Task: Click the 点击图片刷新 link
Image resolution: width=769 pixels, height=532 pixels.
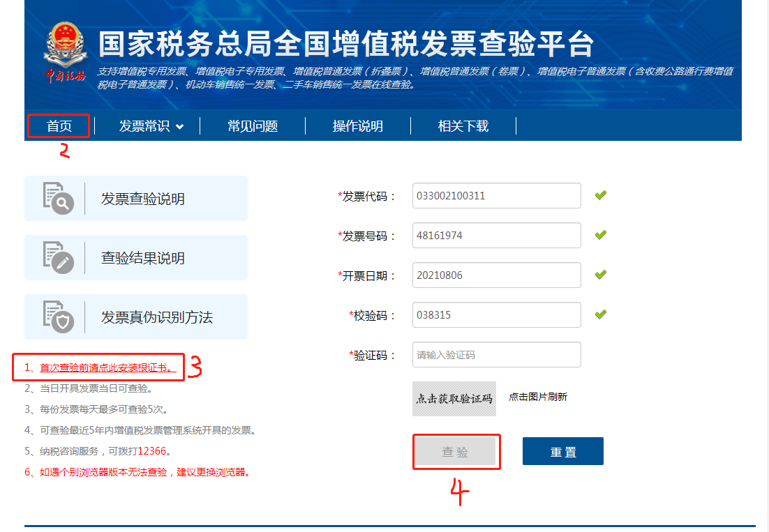Action: (537, 396)
